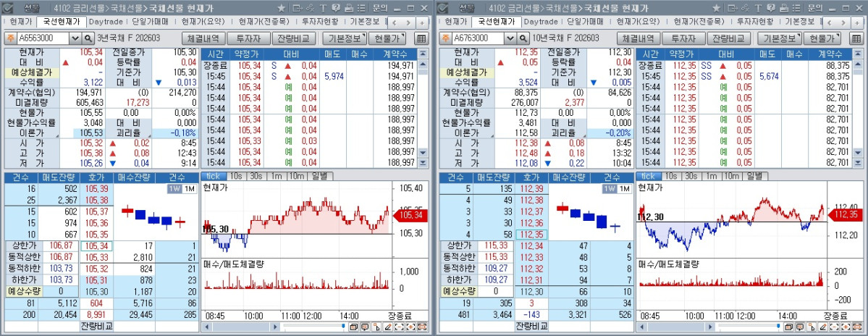Click the print icon in the left window title bar

coord(349,8)
